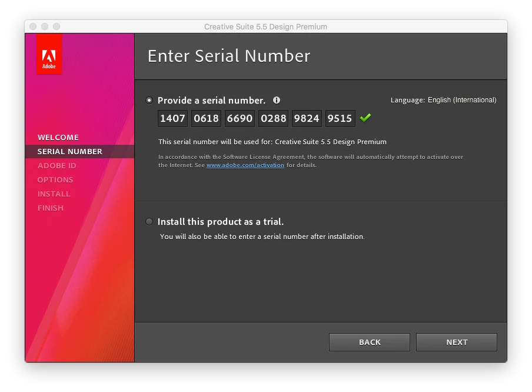The image size is (532, 392).
Task: Click the serial field containing 0288
Action: click(x=274, y=118)
